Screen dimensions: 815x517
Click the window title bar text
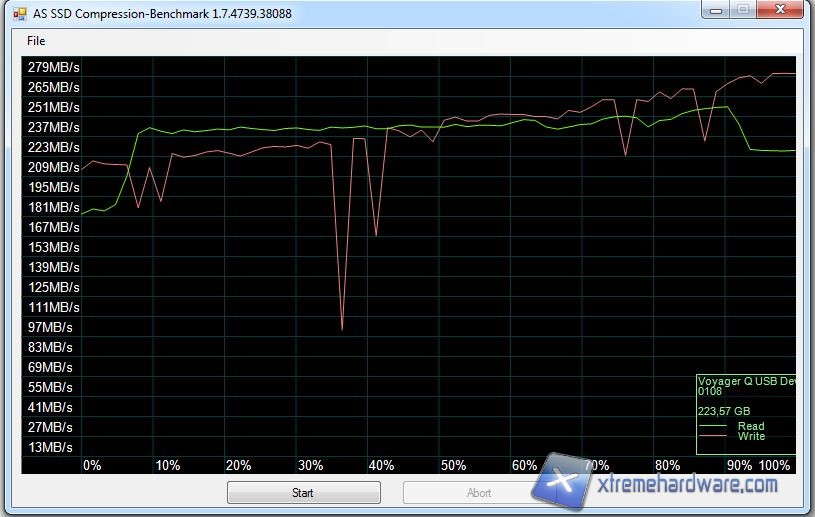162,11
